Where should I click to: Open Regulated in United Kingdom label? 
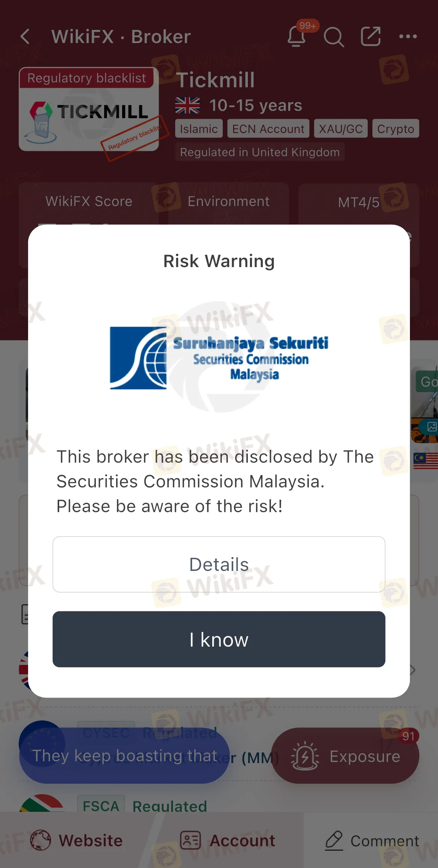tap(260, 152)
